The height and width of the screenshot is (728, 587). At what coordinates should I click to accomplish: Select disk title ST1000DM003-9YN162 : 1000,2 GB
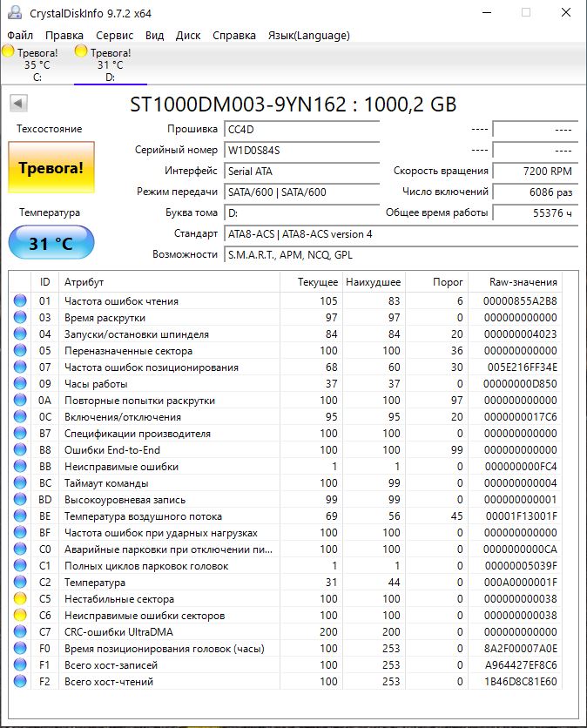(293, 104)
